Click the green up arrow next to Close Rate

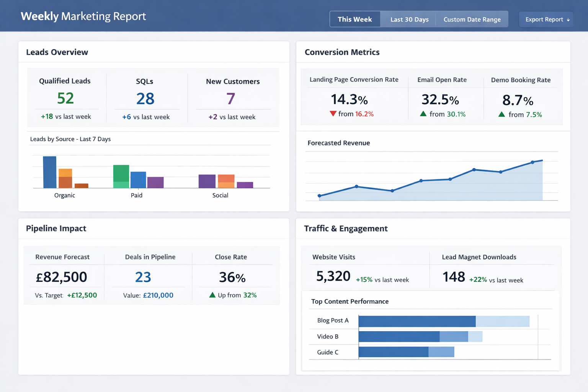[x=213, y=295]
